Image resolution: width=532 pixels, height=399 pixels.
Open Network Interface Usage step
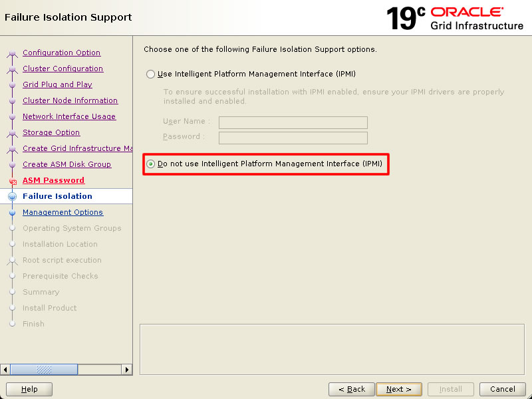(69, 116)
